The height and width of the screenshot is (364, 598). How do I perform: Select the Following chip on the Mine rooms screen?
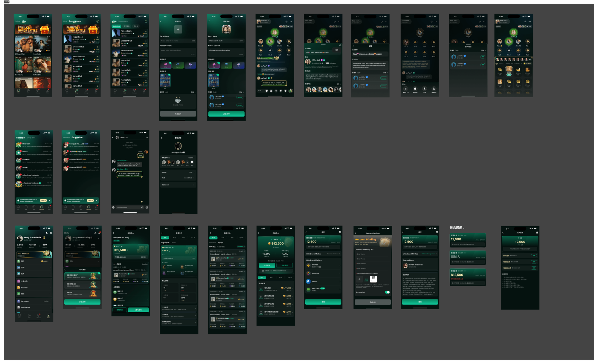[x=116, y=26]
